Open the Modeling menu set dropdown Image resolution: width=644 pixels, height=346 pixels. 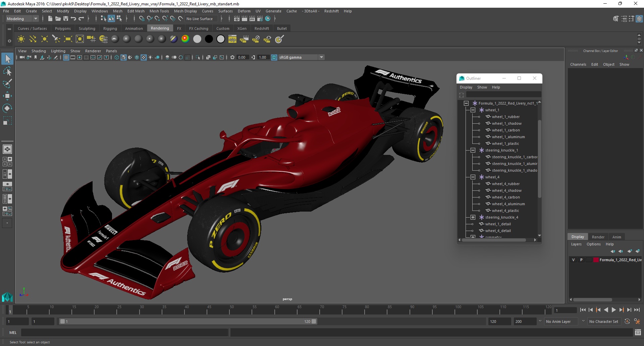coord(22,19)
